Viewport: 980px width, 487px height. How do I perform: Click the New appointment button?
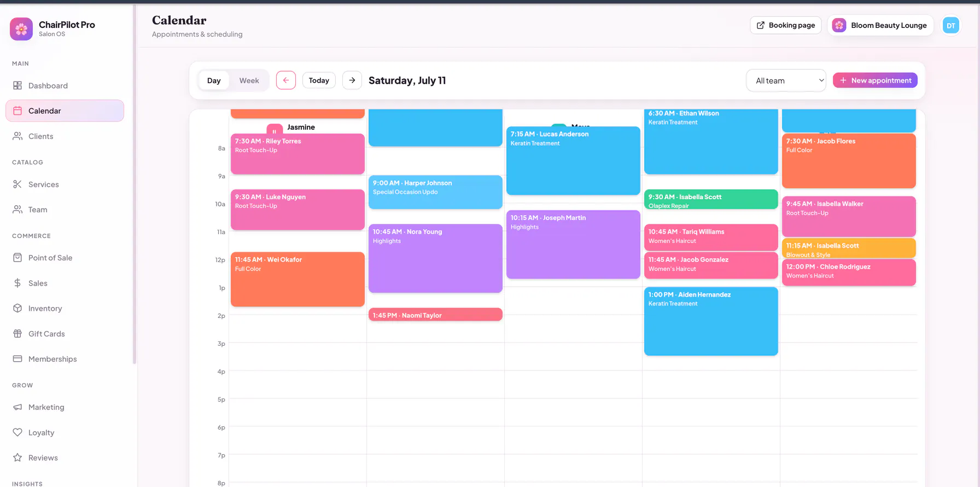tap(875, 80)
